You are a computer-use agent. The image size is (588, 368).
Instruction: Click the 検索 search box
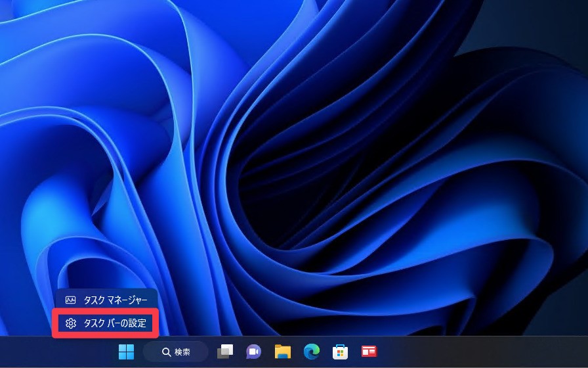click(176, 352)
